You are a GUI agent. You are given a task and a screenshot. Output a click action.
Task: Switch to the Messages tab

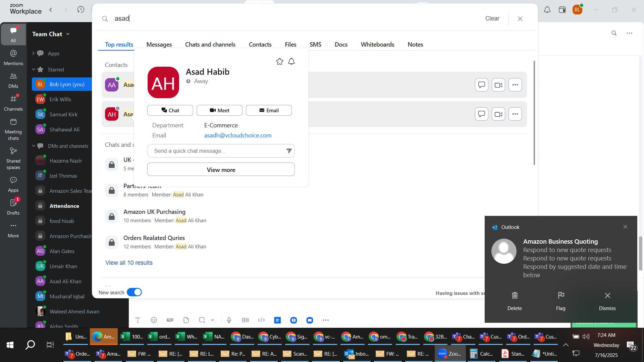159,45
